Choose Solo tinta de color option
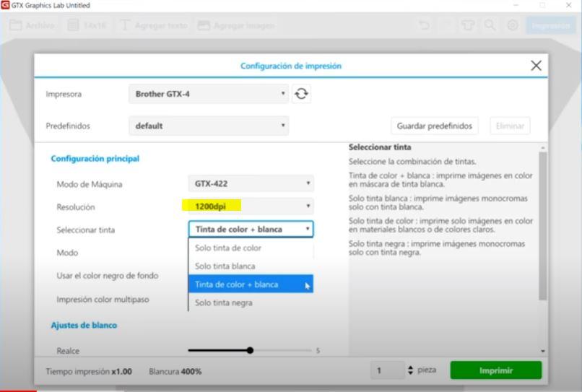 click(x=251, y=248)
